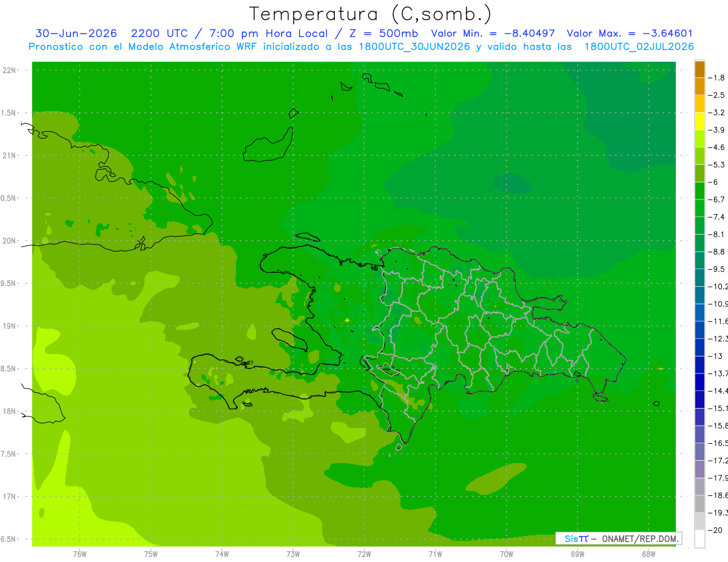Click the "-1.8" legend value
The image size is (728, 562).
[x=718, y=78]
